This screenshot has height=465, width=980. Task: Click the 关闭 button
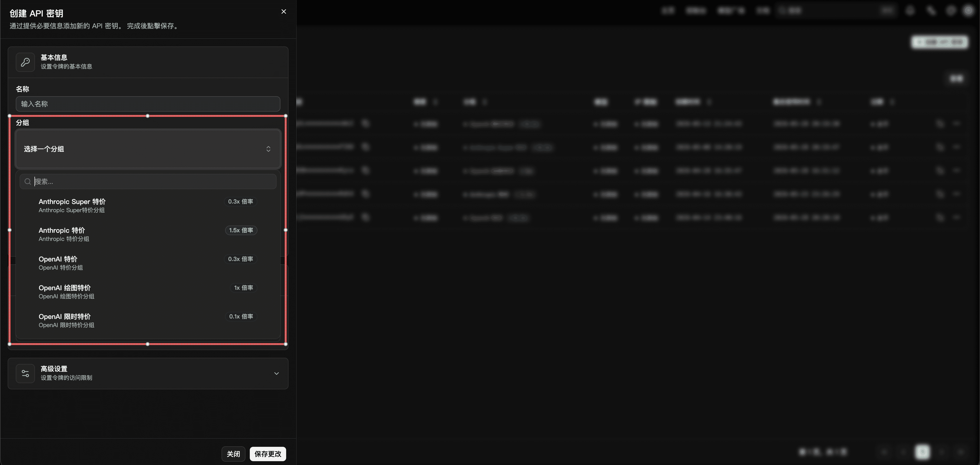[x=233, y=454]
